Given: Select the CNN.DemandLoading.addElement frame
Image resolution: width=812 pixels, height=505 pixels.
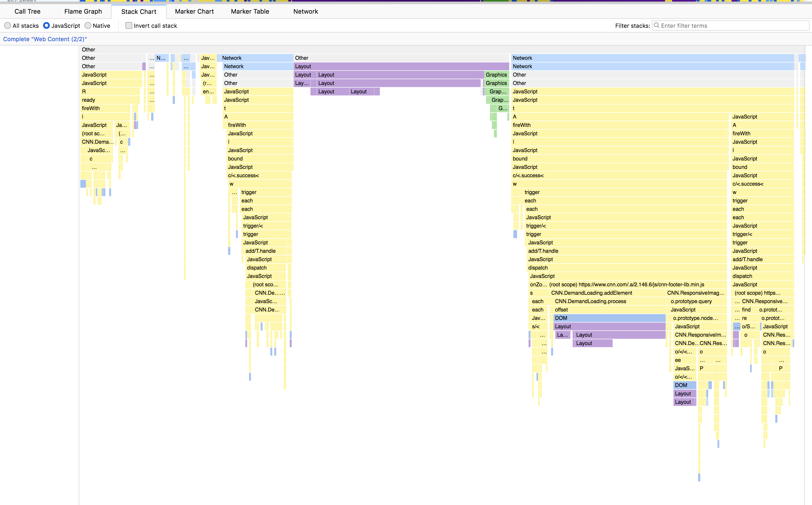Looking at the screenshot, I should 607,293.
